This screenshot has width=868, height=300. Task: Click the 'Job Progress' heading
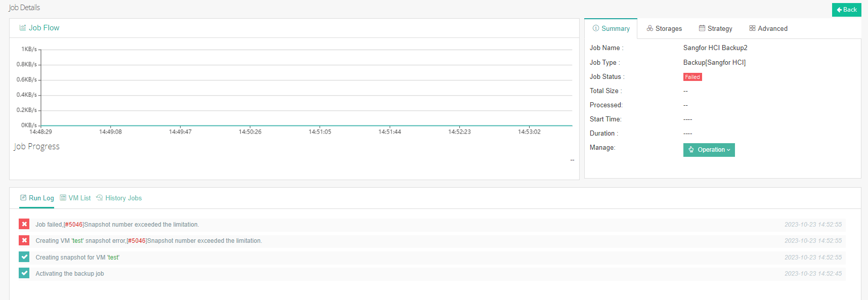[37, 147]
